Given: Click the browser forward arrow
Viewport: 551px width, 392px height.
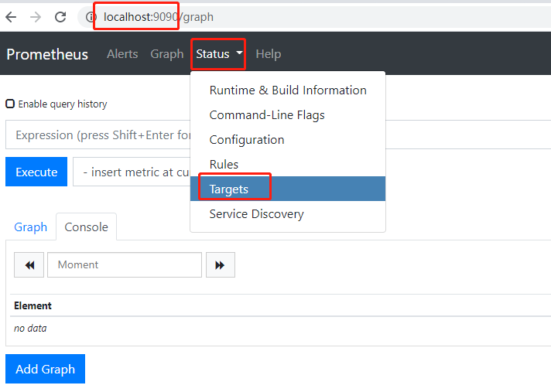Looking at the screenshot, I should pyautogui.click(x=36, y=17).
